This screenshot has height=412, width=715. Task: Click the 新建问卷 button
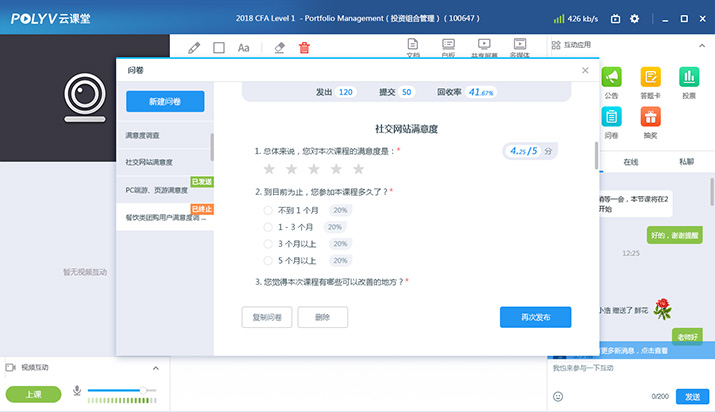click(x=165, y=101)
